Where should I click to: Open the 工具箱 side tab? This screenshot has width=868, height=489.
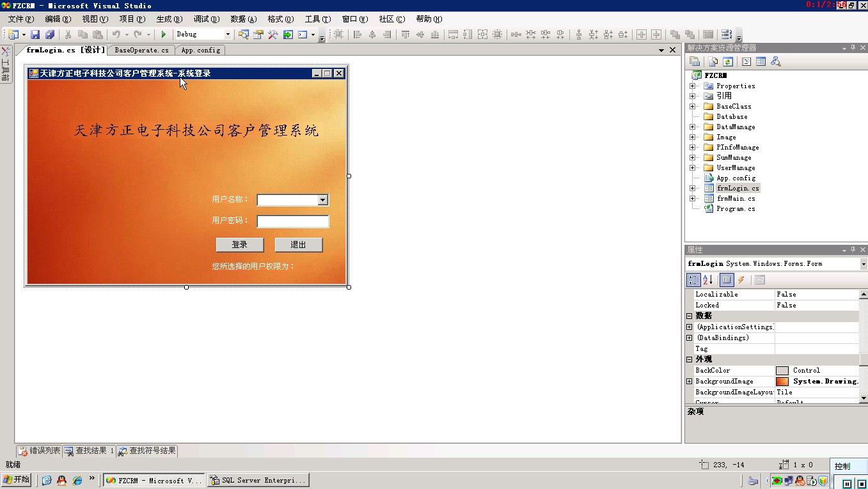coord(5,65)
